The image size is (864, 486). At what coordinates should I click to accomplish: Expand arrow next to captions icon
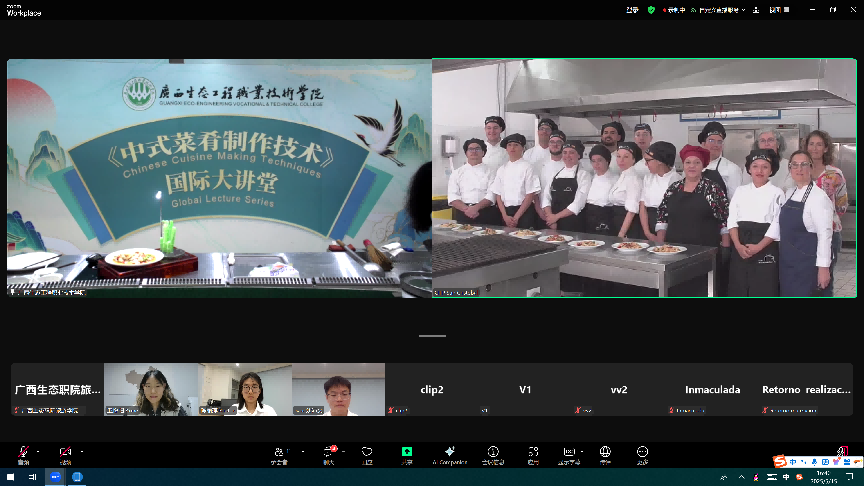(582, 452)
